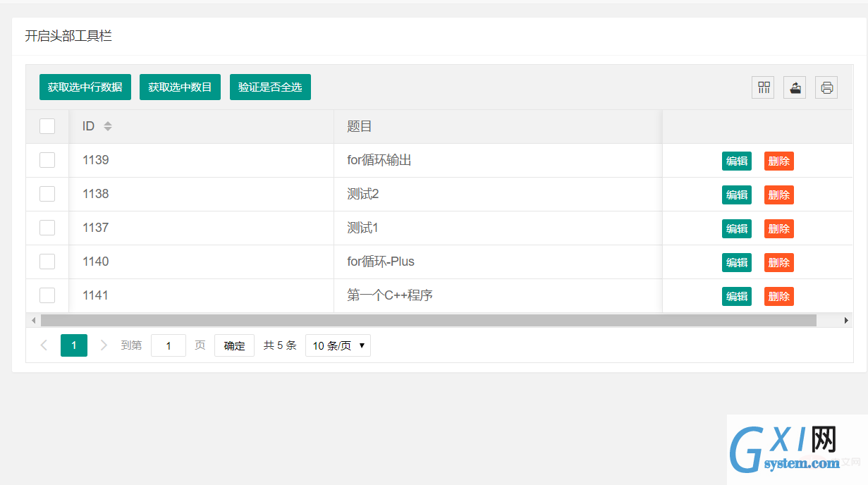Click the for循环输出 title cell

[498, 160]
